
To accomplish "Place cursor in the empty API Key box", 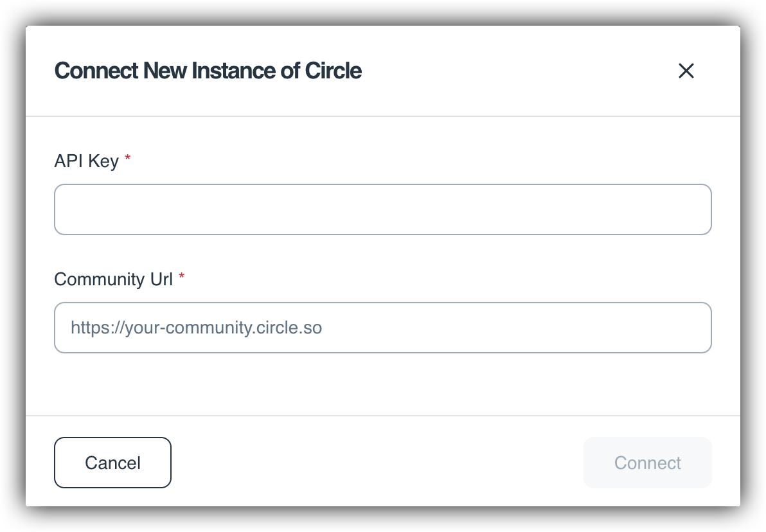I will pos(382,209).
